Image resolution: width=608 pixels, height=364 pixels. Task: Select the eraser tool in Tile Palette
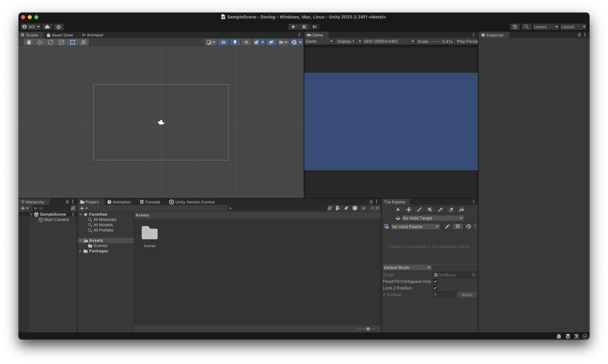coord(451,209)
